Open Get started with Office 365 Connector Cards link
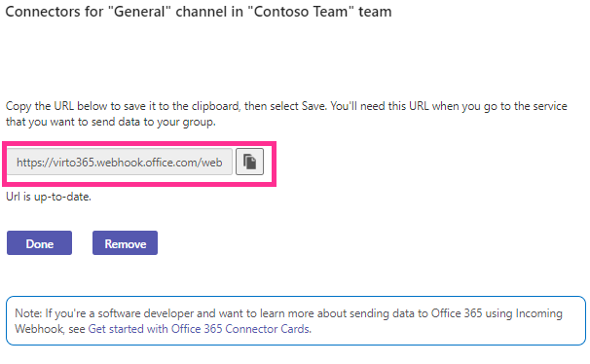The height and width of the screenshot is (364, 590). 200,329
